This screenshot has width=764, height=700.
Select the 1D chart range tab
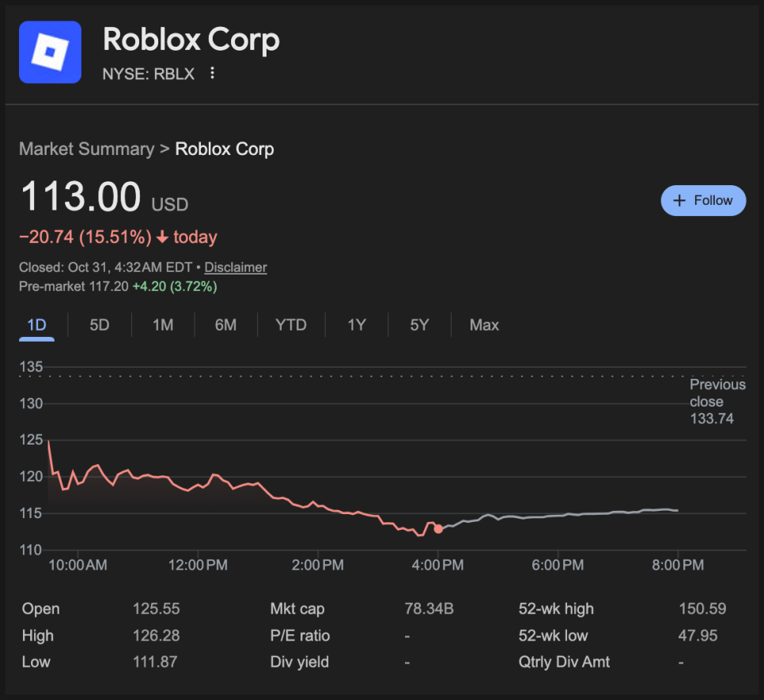(36, 325)
